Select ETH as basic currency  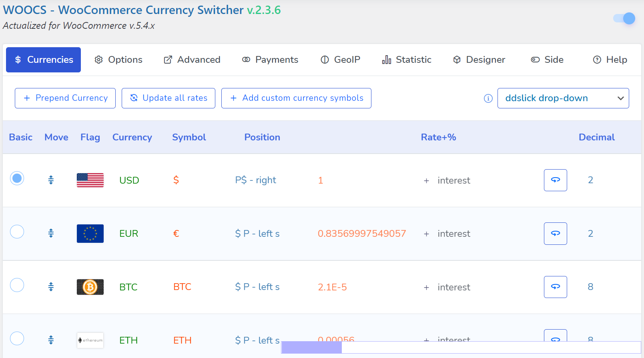tap(17, 338)
